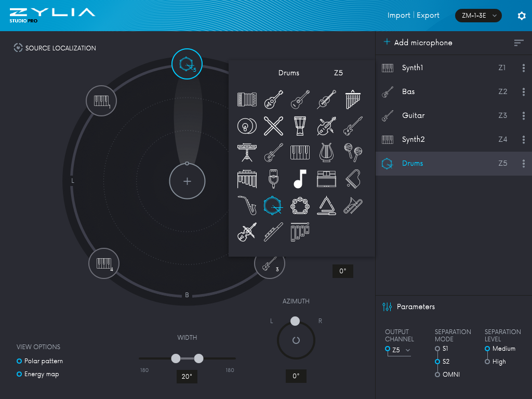Select OMNI separation mode

pyautogui.click(x=437, y=374)
